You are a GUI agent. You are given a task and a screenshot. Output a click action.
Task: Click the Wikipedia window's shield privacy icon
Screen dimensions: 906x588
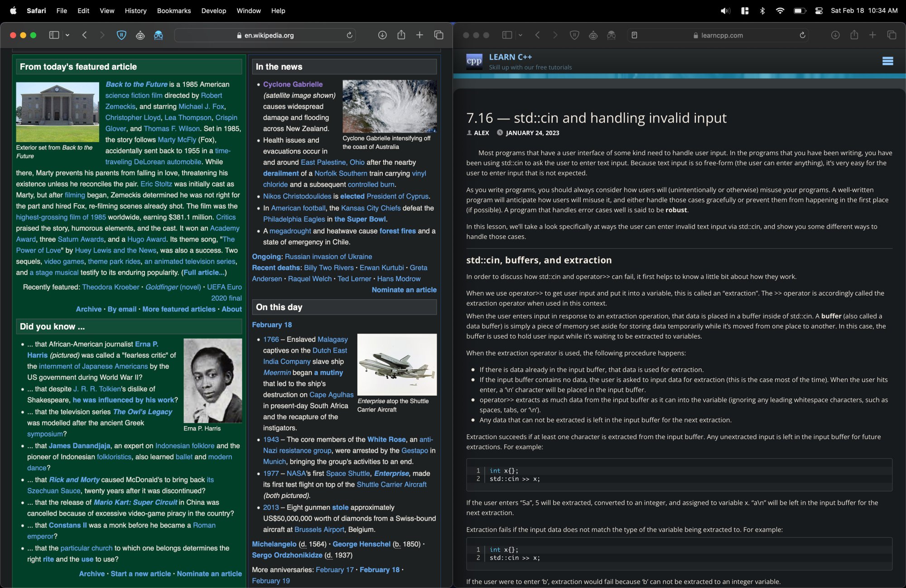tap(121, 35)
